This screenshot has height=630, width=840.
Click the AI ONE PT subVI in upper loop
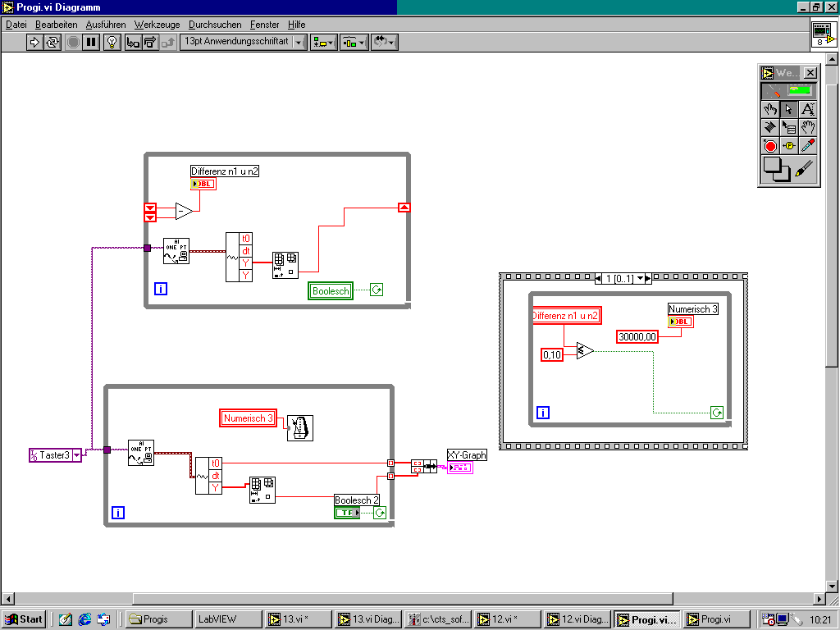click(176, 251)
